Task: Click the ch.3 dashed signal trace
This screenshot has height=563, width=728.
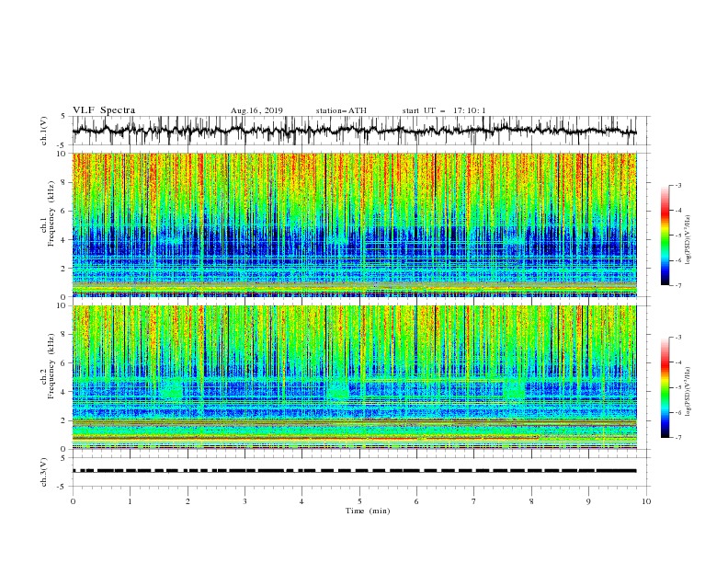Action: (x=355, y=471)
